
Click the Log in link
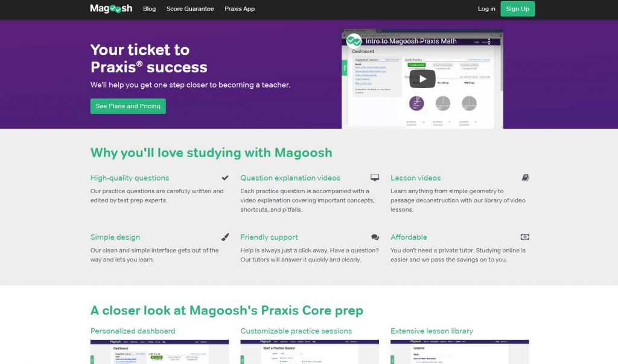486,8
